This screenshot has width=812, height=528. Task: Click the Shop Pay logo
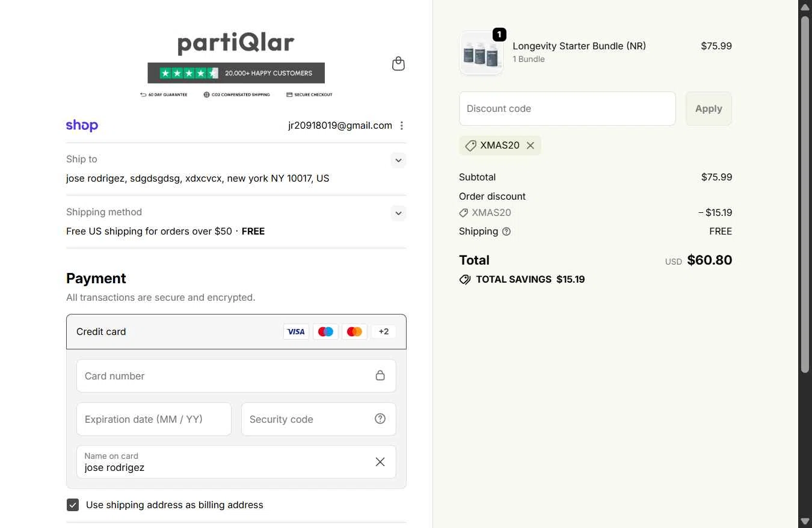(82, 125)
